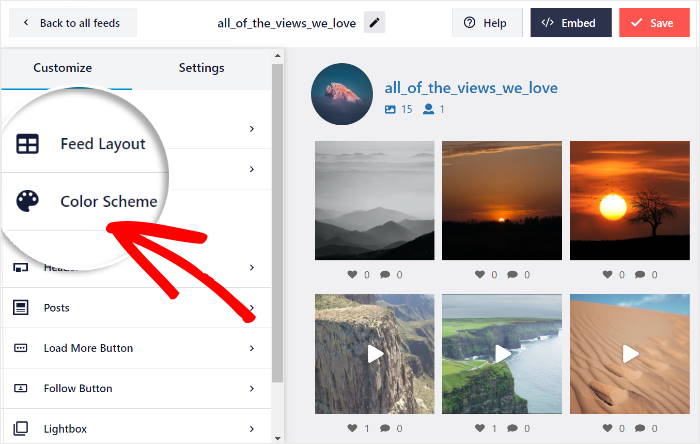Click the followers person icon
Screen dimensions: 700x444
tap(428, 109)
